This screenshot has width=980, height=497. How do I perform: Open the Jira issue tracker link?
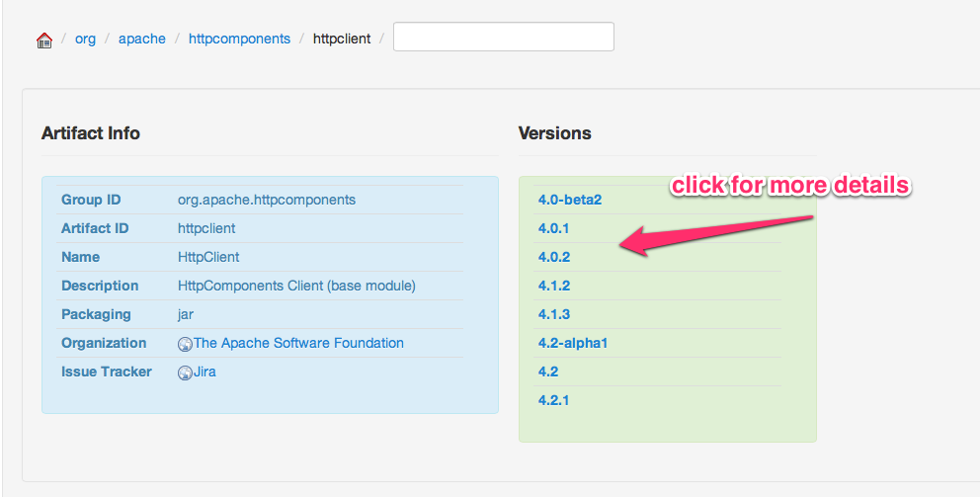(x=204, y=372)
